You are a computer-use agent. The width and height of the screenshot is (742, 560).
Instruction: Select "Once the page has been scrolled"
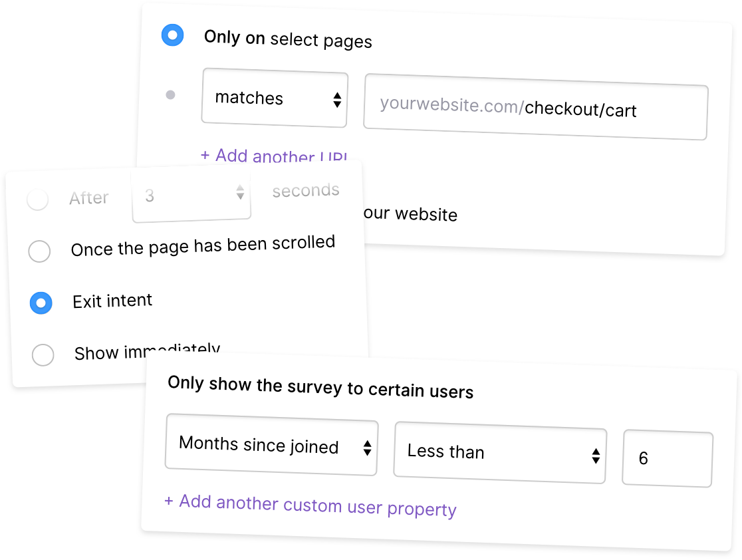39,251
